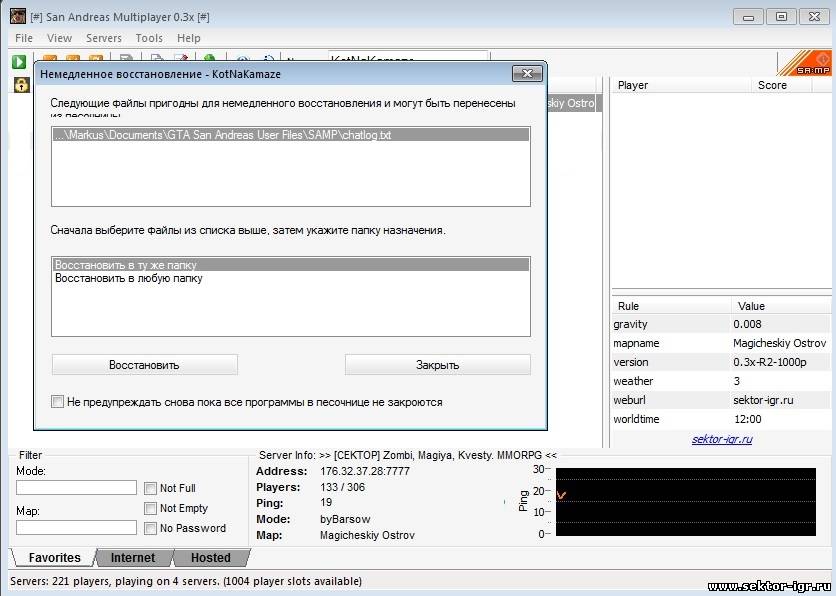Click the Player column header

pyautogui.click(x=681, y=85)
